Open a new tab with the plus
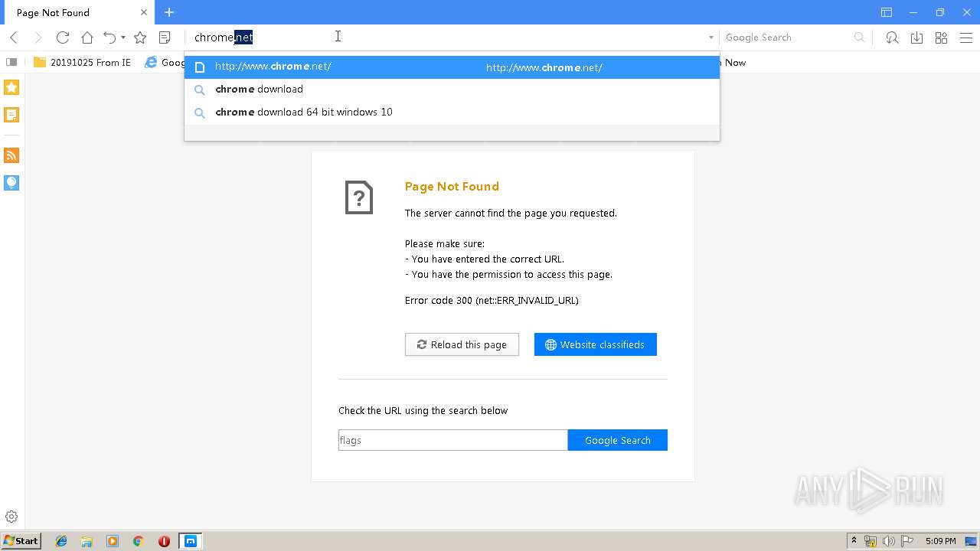 (x=169, y=12)
